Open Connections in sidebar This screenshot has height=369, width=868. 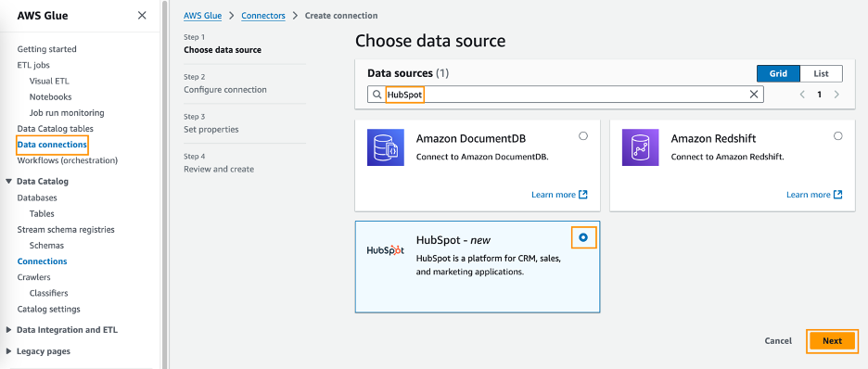[x=42, y=261]
